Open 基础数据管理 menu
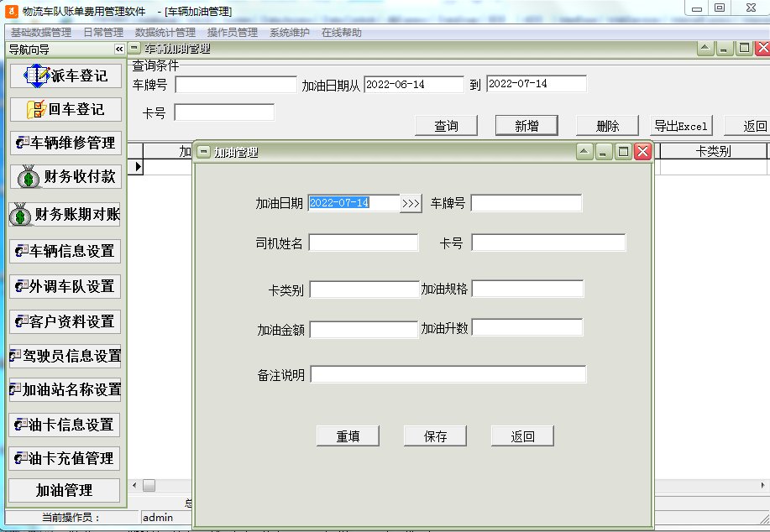Viewport: 770px width, 532px height. coord(41,33)
